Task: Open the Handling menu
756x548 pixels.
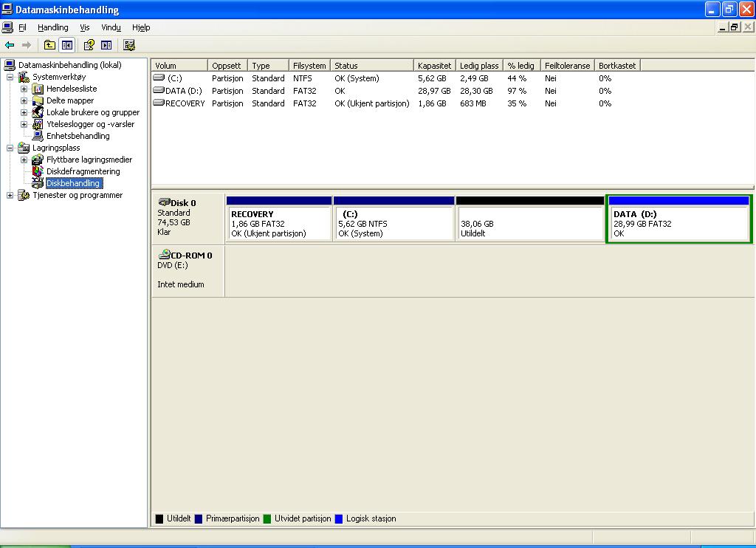Action: (x=53, y=27)
